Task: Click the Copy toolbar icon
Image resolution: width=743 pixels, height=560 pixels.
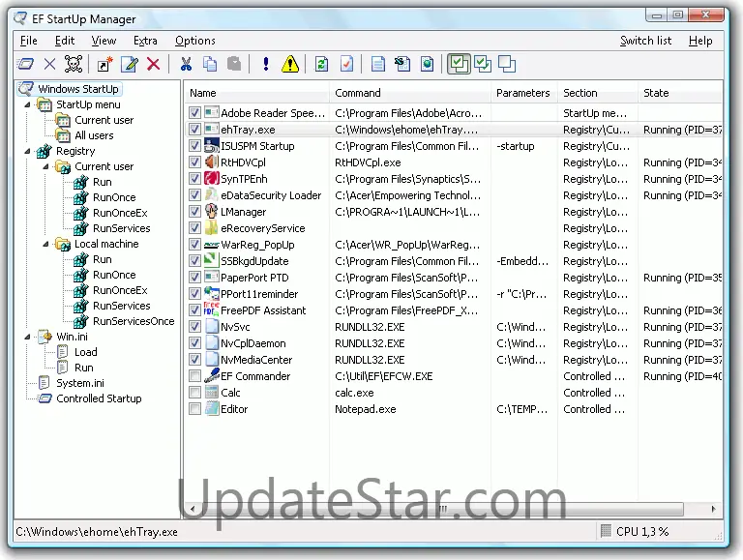Action: [210, 65]
